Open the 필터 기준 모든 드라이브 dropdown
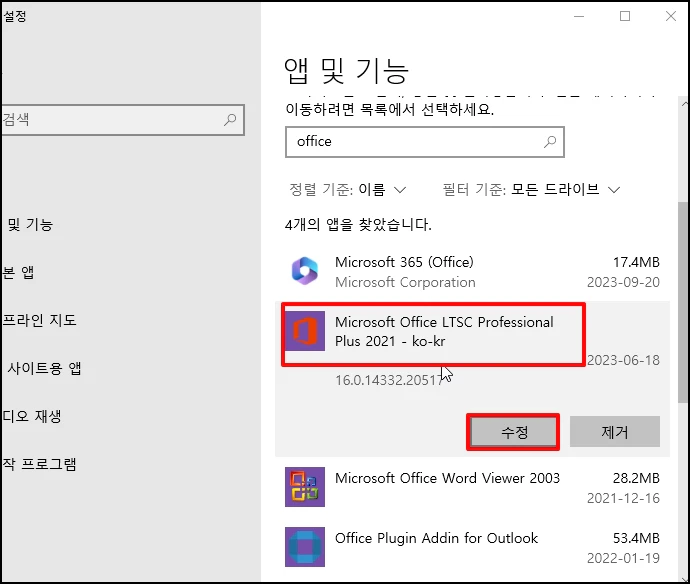This screenshot has width=690, height=584. coord(532,190)
